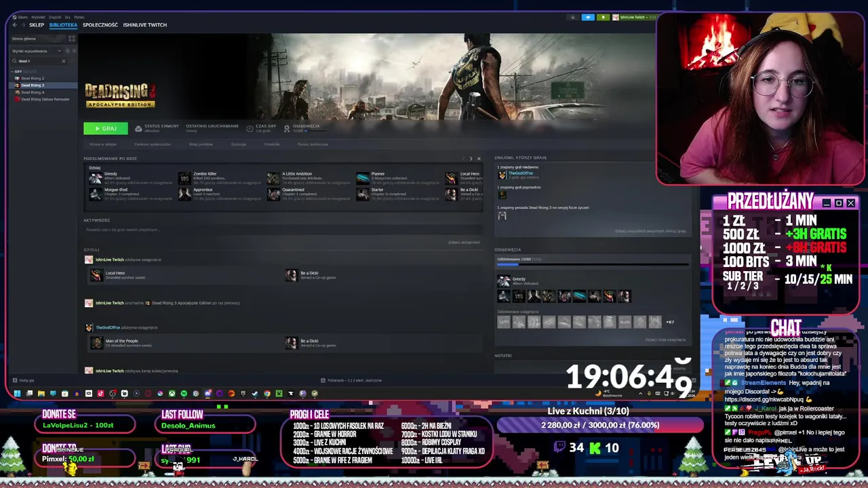Open the SKLEP store tab
The image size is (868, 488).
point(37,25)
